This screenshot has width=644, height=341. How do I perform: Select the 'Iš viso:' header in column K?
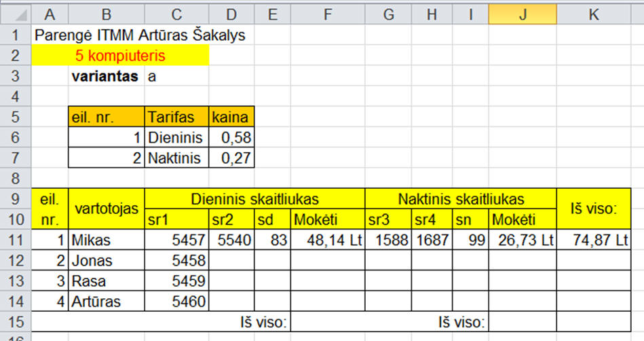pyautogui.click(x=592, y=209)
